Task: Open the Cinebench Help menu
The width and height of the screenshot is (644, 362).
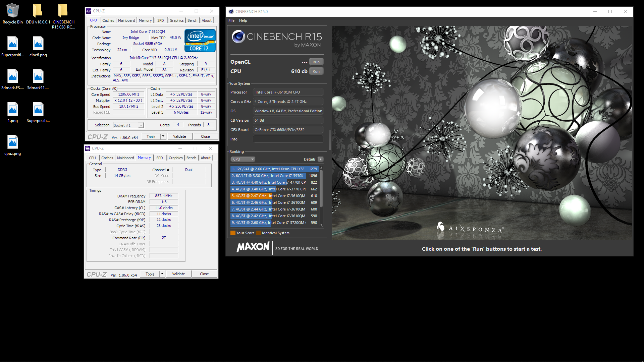Action: (243, 20)
